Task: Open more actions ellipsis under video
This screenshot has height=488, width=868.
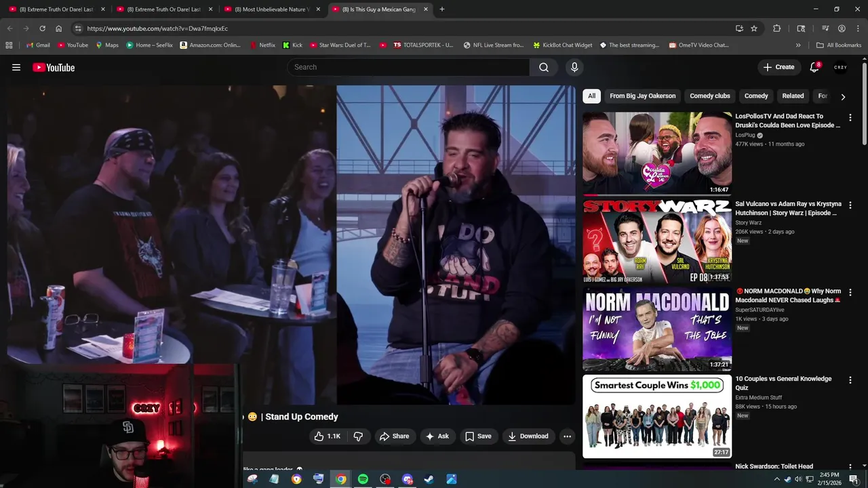Action: click(x=567, y=436)
